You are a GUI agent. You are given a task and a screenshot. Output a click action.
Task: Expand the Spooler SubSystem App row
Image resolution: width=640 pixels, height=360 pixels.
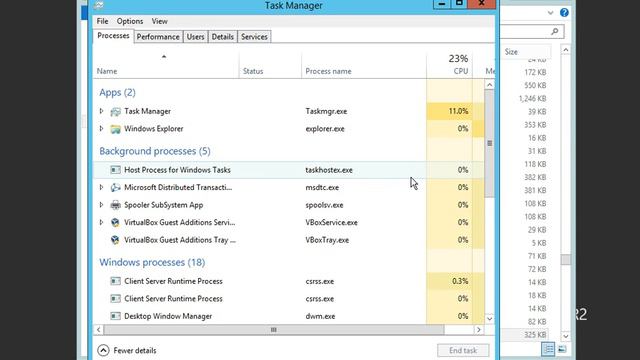coord(101,205)
